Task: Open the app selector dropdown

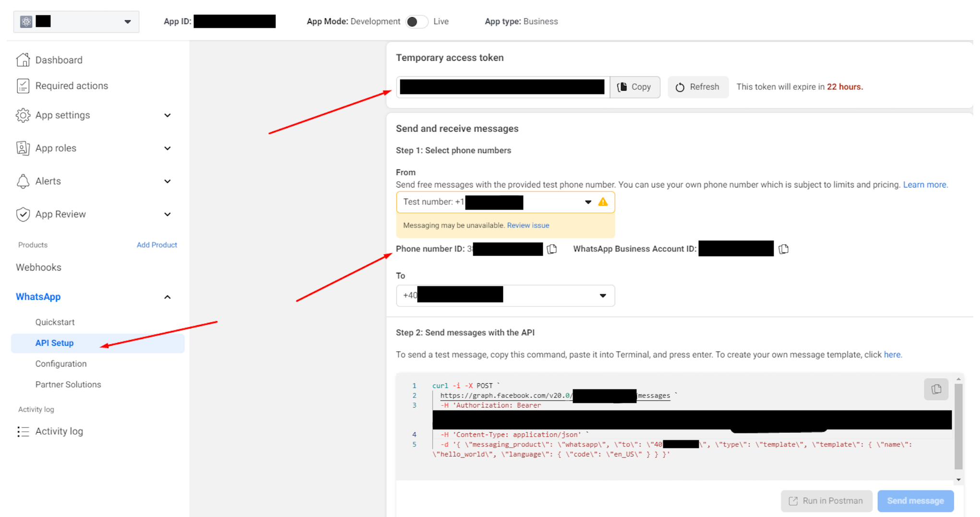Action: coord(76,22)
